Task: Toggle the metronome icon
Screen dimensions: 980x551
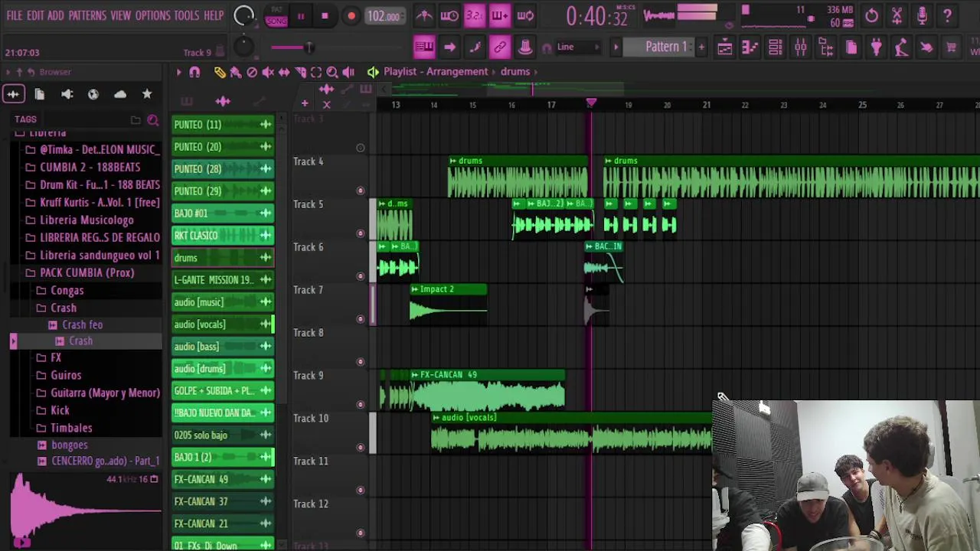Action: pyautogui.click(x=424, y=15)
